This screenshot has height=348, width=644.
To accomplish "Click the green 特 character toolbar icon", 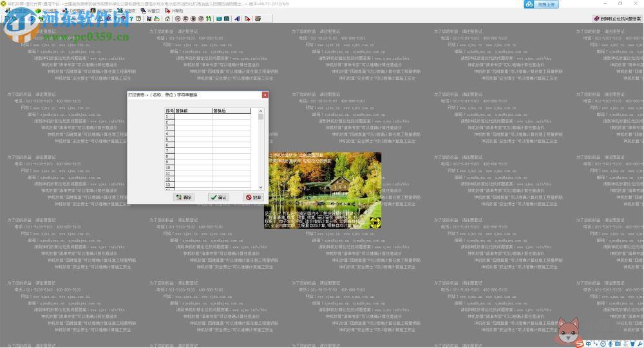I will click(209, 19).
